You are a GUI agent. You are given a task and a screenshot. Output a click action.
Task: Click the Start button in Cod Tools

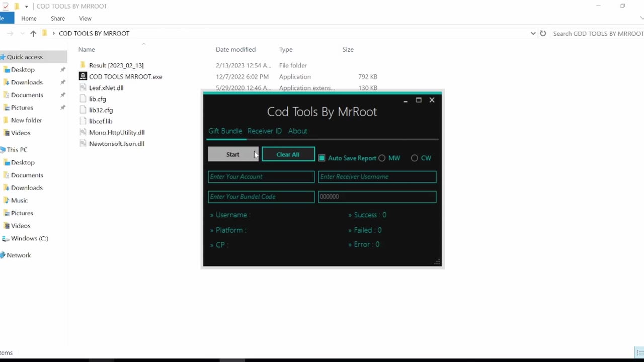tap(233, 154)
